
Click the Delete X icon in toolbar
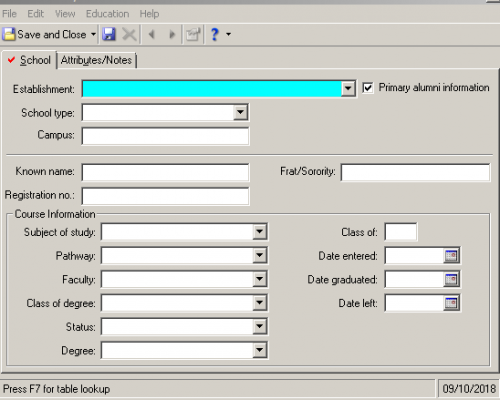(x=129, y=34)
